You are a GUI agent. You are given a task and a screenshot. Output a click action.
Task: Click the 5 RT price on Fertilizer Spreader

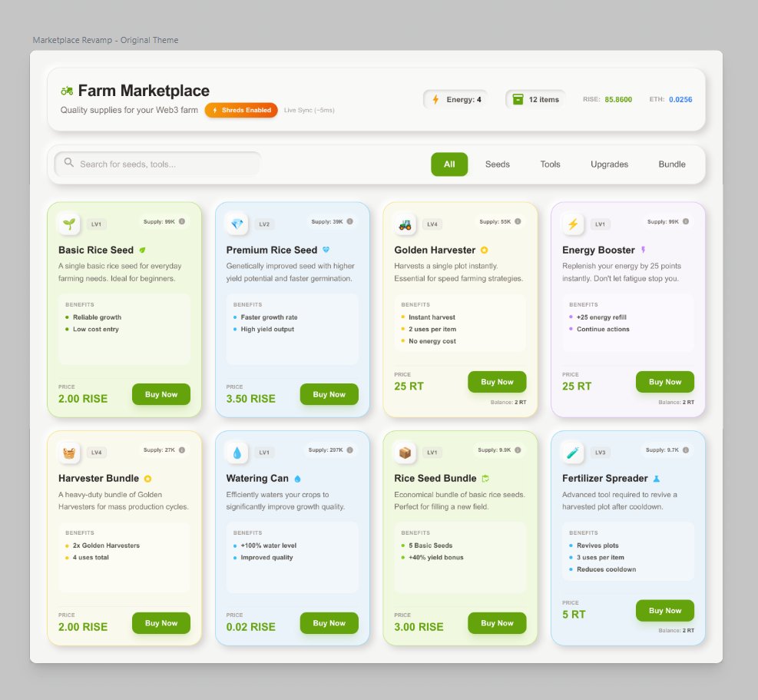pos(574,615)
